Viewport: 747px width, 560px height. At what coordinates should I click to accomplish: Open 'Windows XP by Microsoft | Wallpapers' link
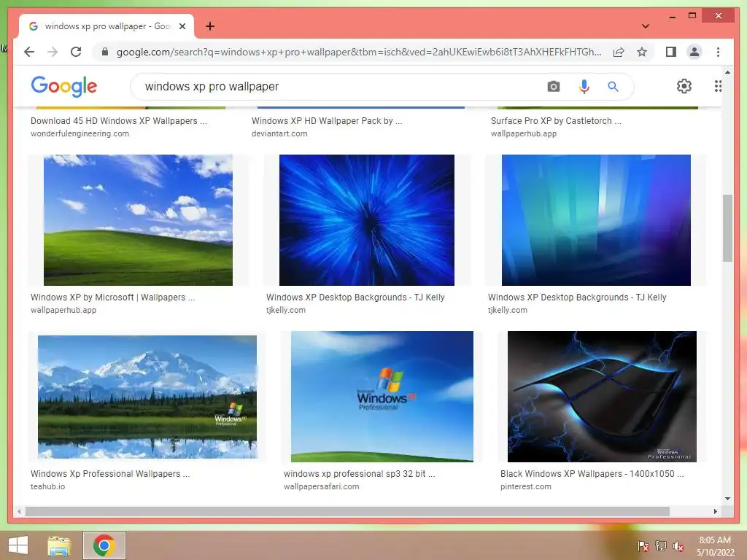[x=113, y=297]
